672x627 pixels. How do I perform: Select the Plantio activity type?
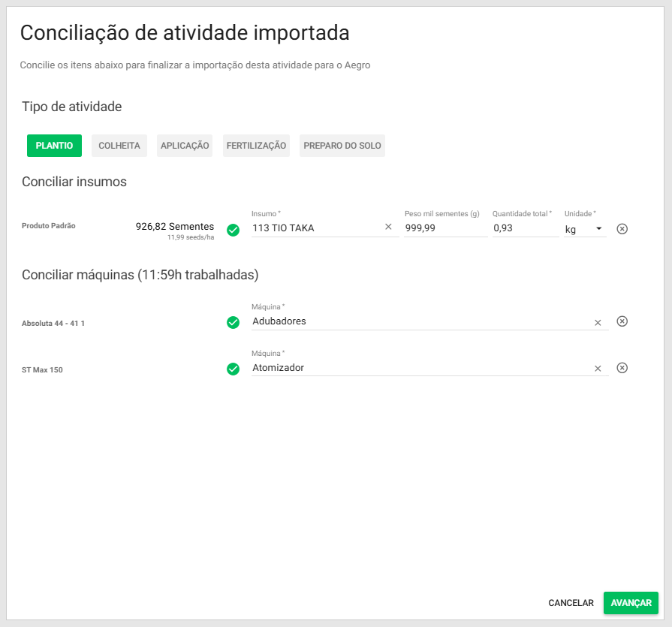point(54,146)
